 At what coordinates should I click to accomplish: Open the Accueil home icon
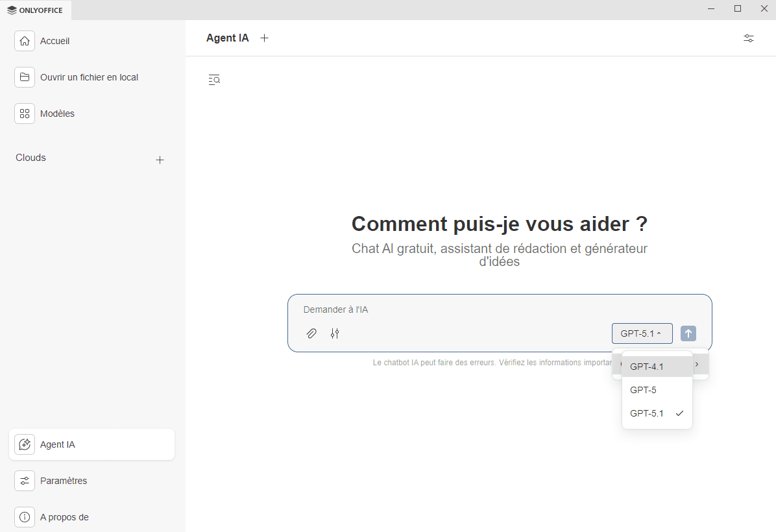pyautogui.click(x=25, y=40)
